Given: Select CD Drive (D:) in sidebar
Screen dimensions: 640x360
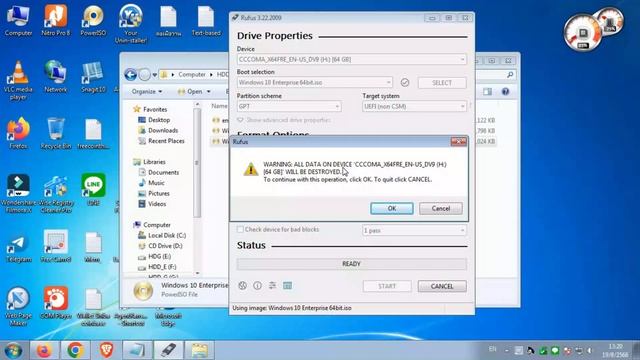Looking at the screenshot, I should click(x=160, y=246).
